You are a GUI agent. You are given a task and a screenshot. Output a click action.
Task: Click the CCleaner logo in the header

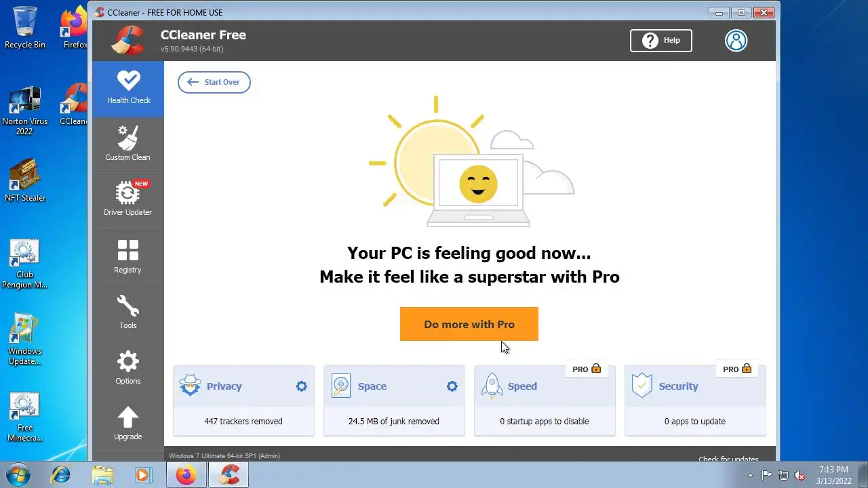(128, 40)
